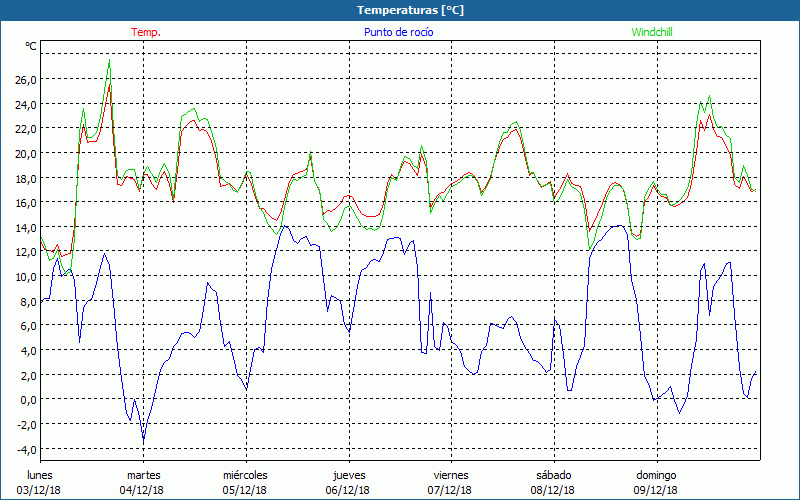Click the 24,0 y-axis value
Screen dimensions: 800x500
click(x=24, y=105)
